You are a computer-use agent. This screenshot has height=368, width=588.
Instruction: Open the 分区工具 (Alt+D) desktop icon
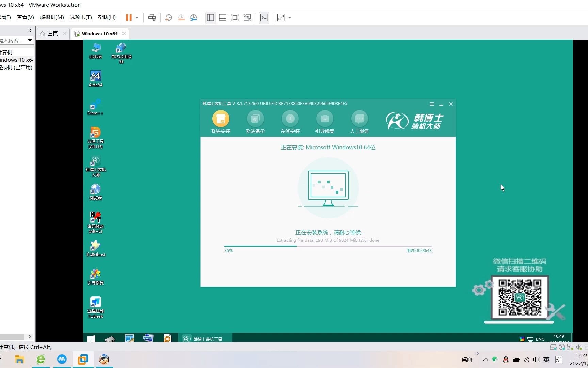tap(96, 138)
